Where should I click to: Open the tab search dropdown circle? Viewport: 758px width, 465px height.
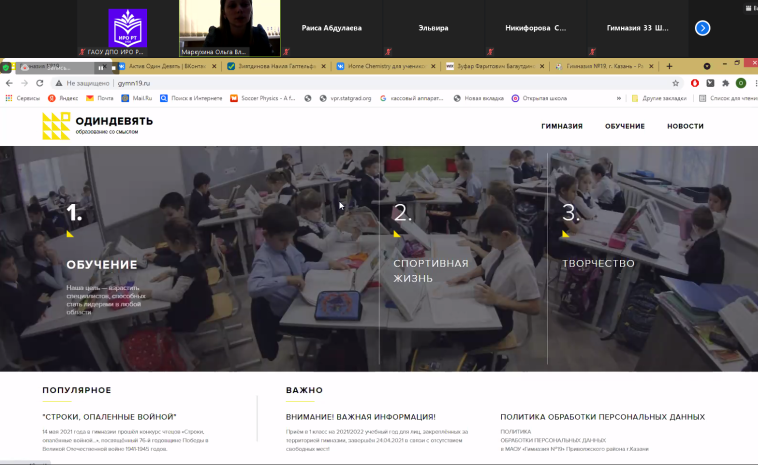coord(707,66)
